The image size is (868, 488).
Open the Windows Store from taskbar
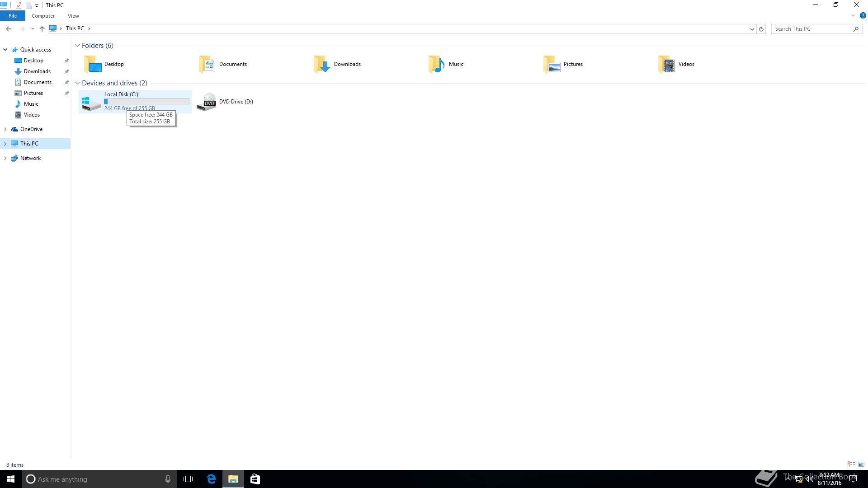point(255,479)
